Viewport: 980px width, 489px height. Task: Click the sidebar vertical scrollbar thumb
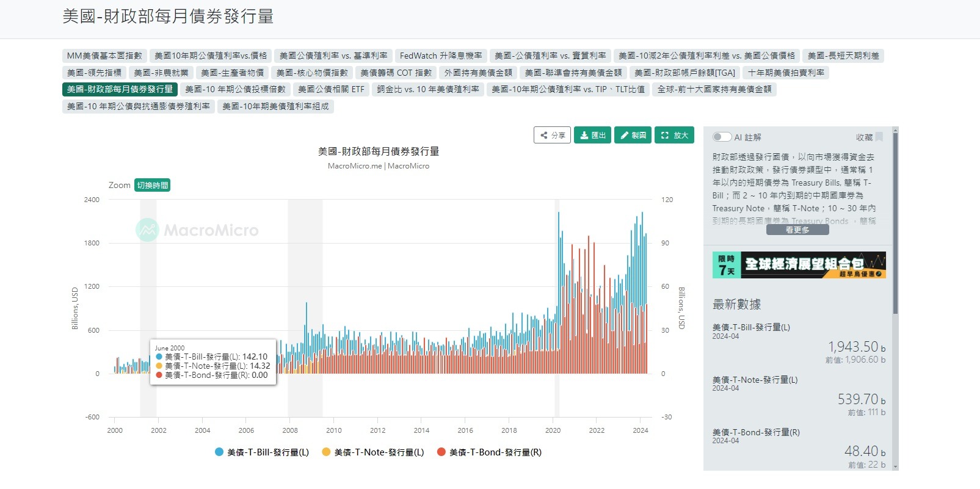pos(895,223)
